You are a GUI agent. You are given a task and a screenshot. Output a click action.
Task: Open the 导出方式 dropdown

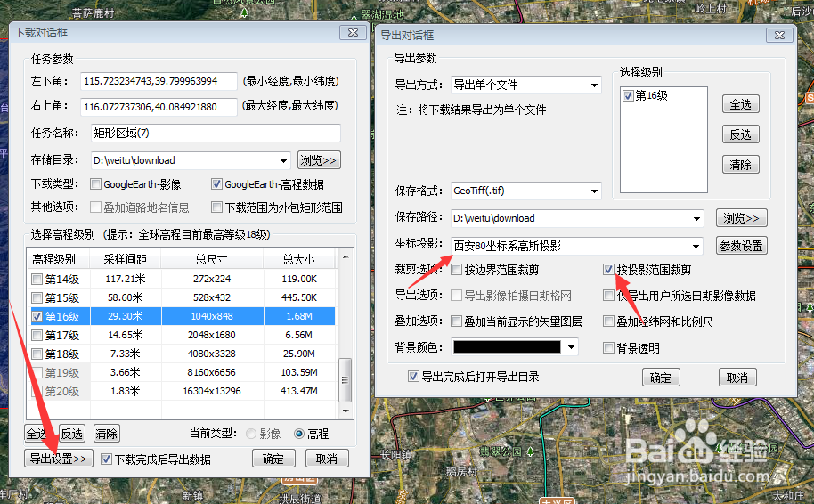tap(594, 85)
